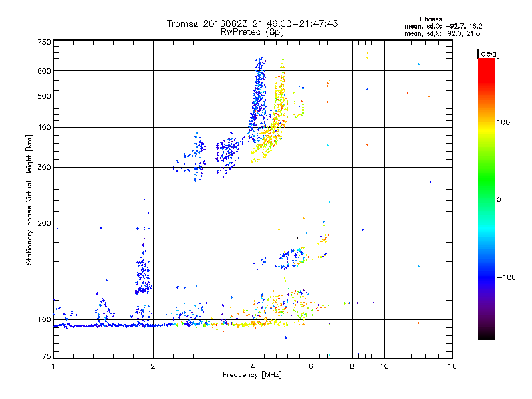This screenshot has height=399, width=532.
Task: Select the 'mean, sd,O: -92.7, 18.2' line
Action: pos(443,26)
